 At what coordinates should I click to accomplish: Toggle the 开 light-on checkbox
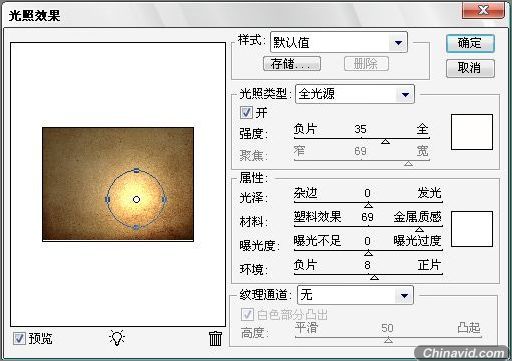(x=246, y=112)
